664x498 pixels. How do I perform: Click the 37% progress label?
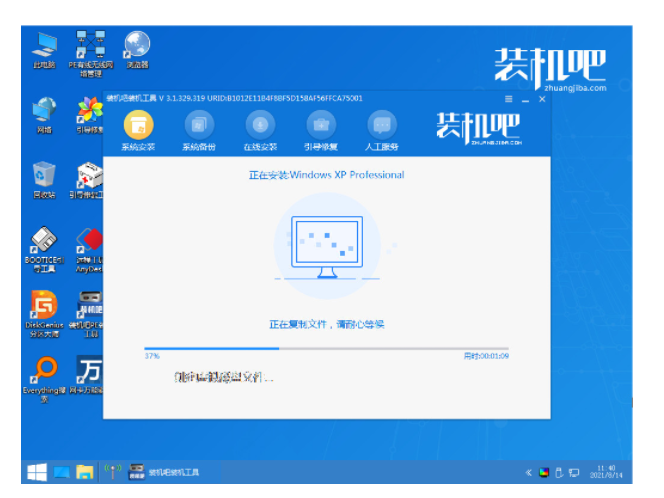(x=152, y=356)
